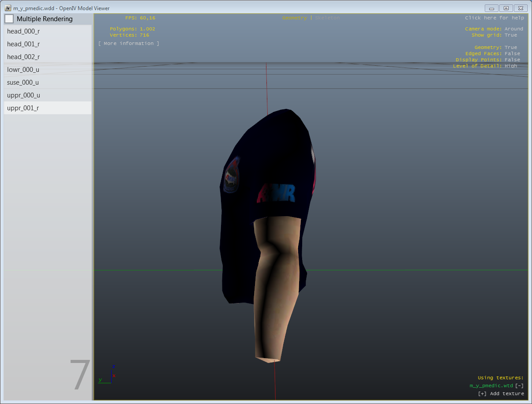Screen dimensions: 532x404
Task: Remove m_y_pmedic.wtd texture with minus button
Action: 519,386
